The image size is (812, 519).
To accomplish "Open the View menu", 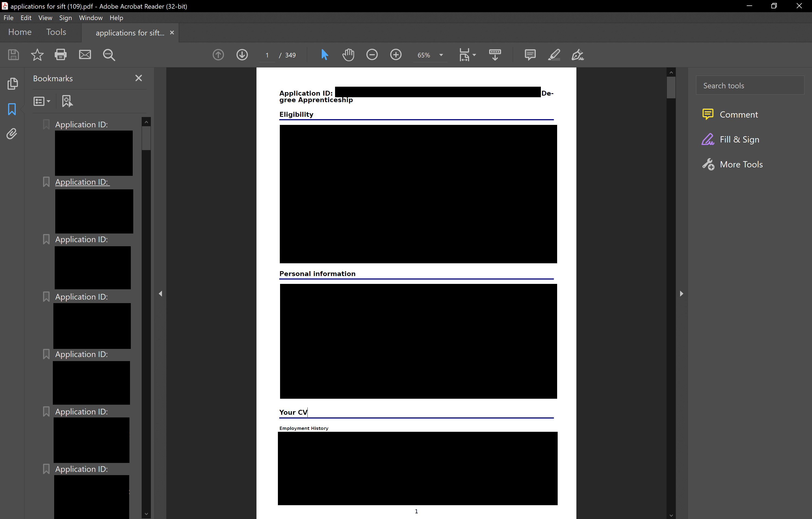I will pos(45,18).
